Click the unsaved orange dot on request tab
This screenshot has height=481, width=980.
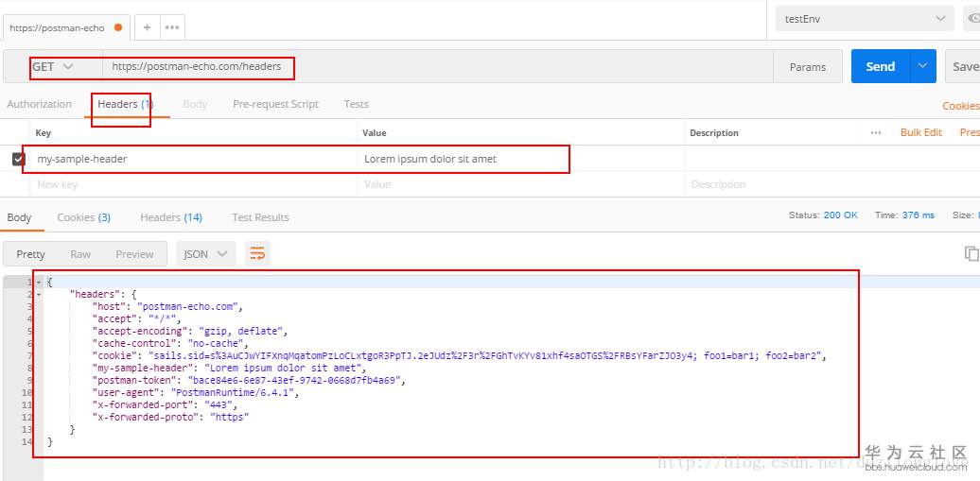pyautogui.click(x=118, y=27)
